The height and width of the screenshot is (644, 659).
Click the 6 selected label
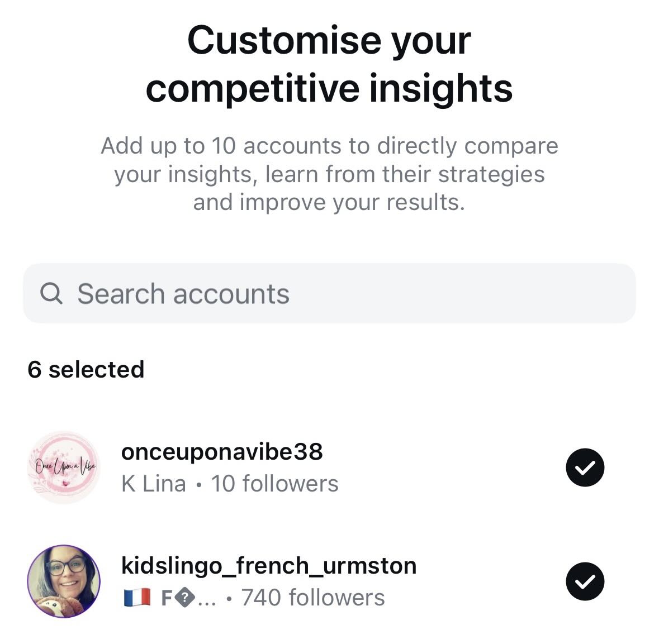(87, 369)
